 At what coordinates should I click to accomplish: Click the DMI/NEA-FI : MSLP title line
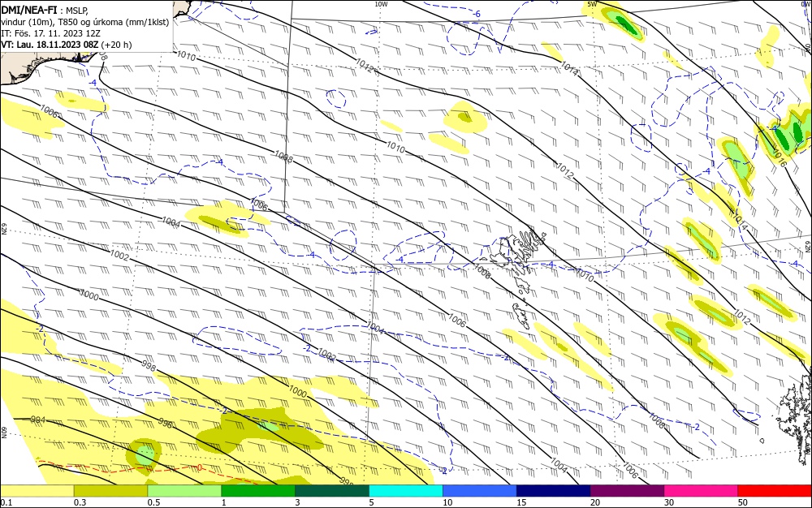[x=45, y=11]
